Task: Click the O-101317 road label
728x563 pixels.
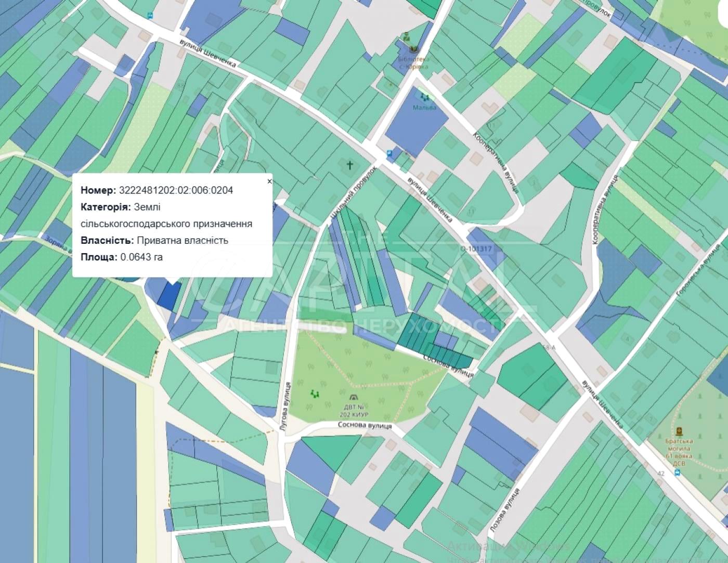Action: coord(475,249)
